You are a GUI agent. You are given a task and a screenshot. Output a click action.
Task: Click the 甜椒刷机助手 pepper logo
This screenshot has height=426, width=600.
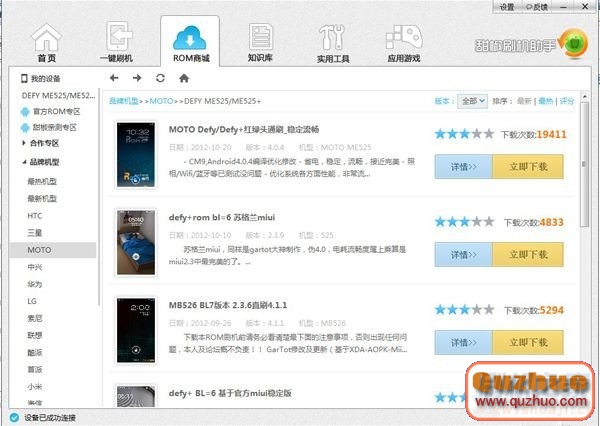tap(574, 44)
